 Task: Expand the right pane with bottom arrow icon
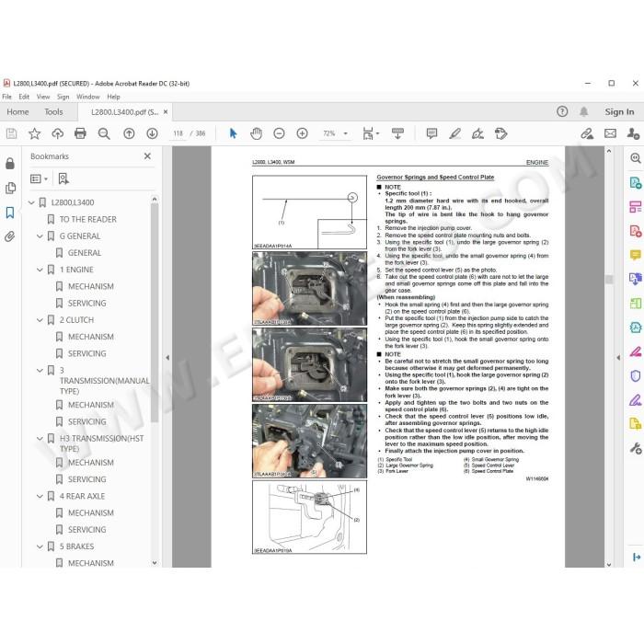pos(636,557)
